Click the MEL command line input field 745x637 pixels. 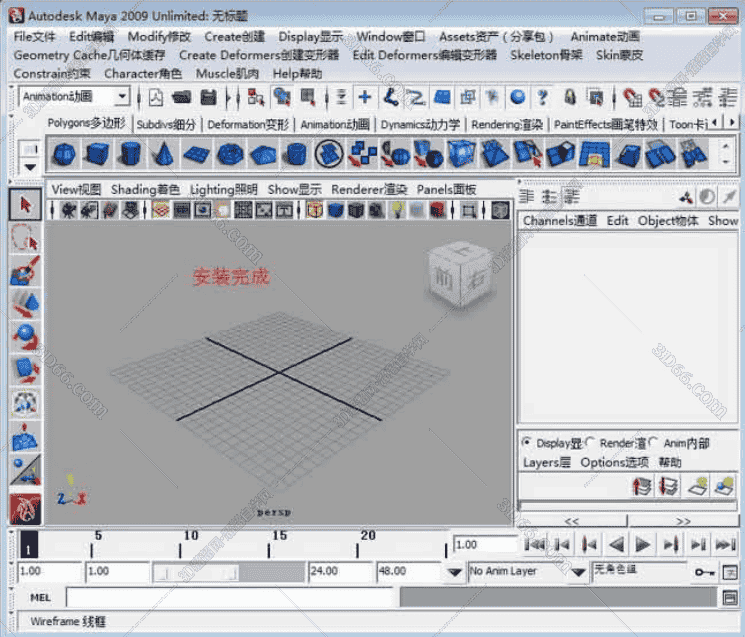tap(229, 597)
